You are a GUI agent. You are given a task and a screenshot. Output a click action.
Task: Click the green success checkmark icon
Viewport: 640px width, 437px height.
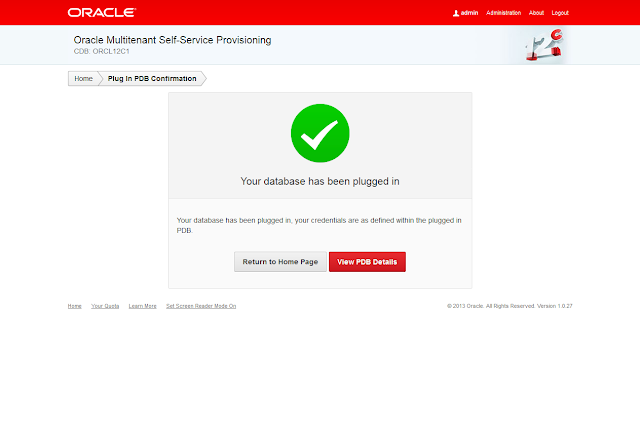coord(320,133)
